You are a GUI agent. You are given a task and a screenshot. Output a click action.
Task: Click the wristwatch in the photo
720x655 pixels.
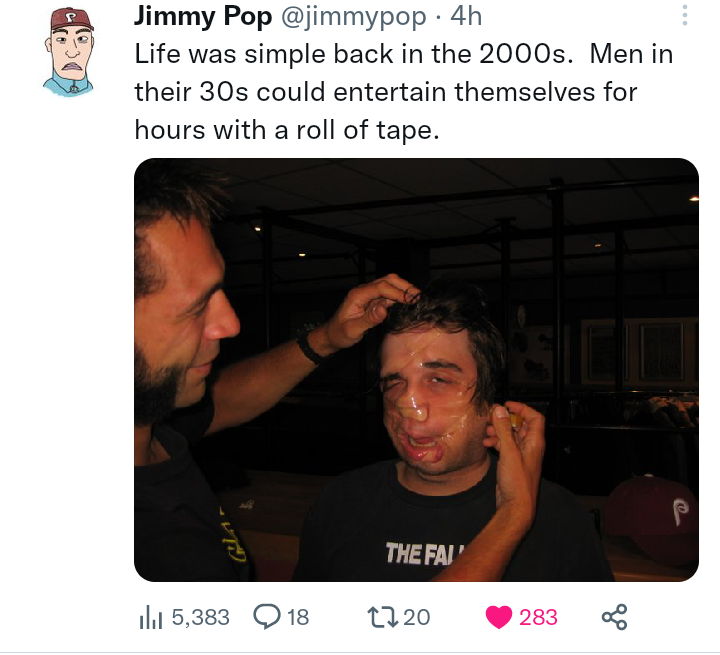click(x=311, y=346)
